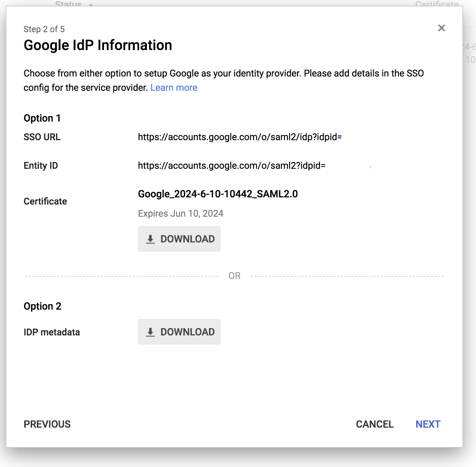Image resolution: width=476 pixels, height=467 pixels.
Task: Click the IDP metadata label
Action: coord(52,332)
